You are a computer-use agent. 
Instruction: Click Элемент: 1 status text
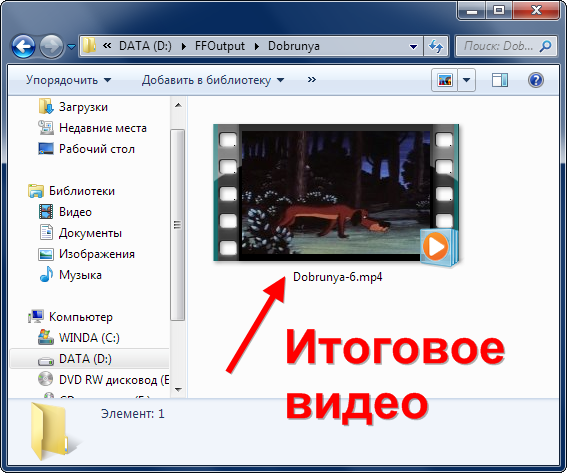click(x=133, y=414)
